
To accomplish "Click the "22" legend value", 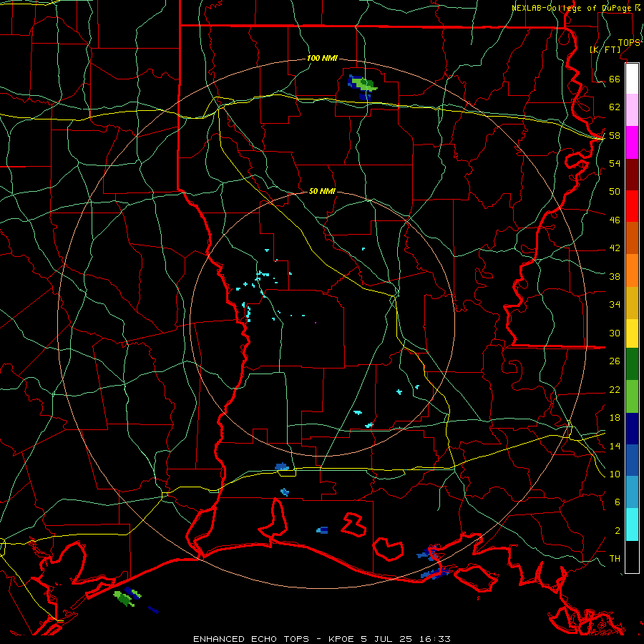I will 615,389.
